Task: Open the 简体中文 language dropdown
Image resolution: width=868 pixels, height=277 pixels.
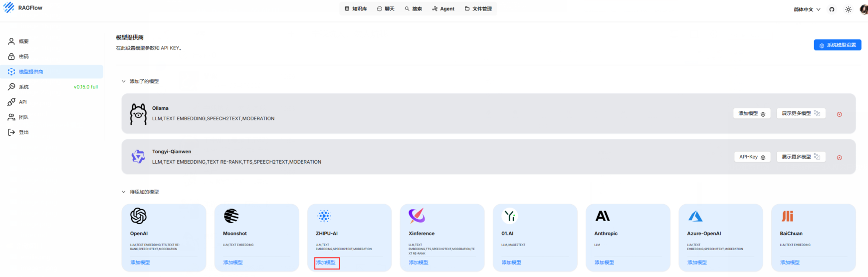Action: coord(807,9)
